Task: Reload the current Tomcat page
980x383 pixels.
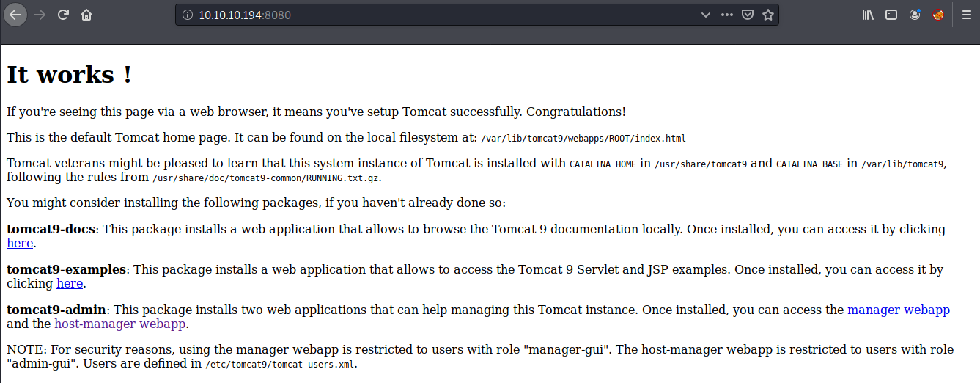Action: (64, 15)
